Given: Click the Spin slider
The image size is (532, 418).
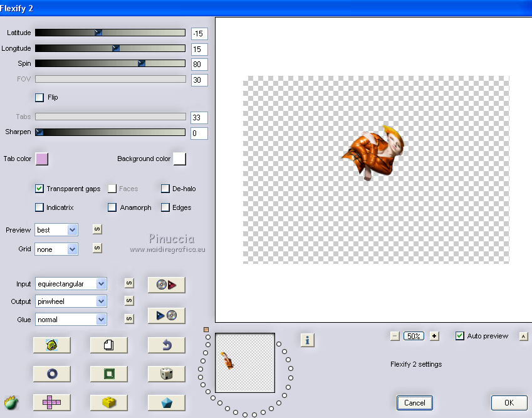Looking at the screenshot, I should 110,63.
